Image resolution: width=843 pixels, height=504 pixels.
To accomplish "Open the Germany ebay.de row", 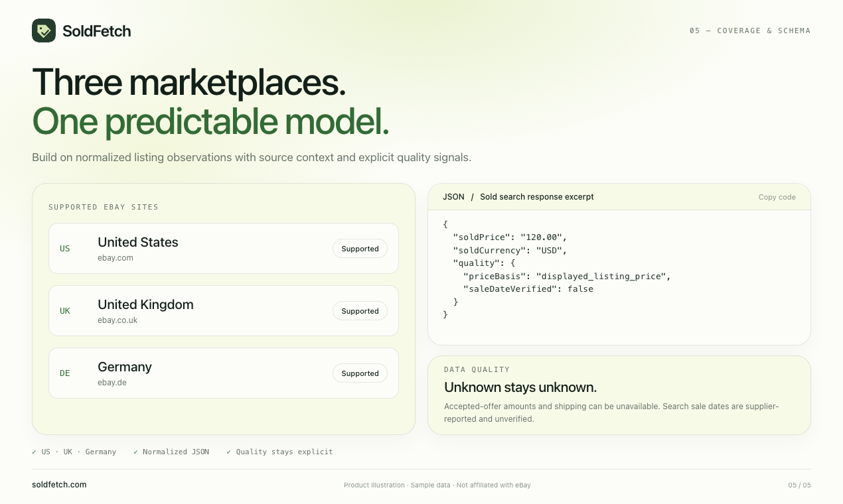I will coord(224,373).
